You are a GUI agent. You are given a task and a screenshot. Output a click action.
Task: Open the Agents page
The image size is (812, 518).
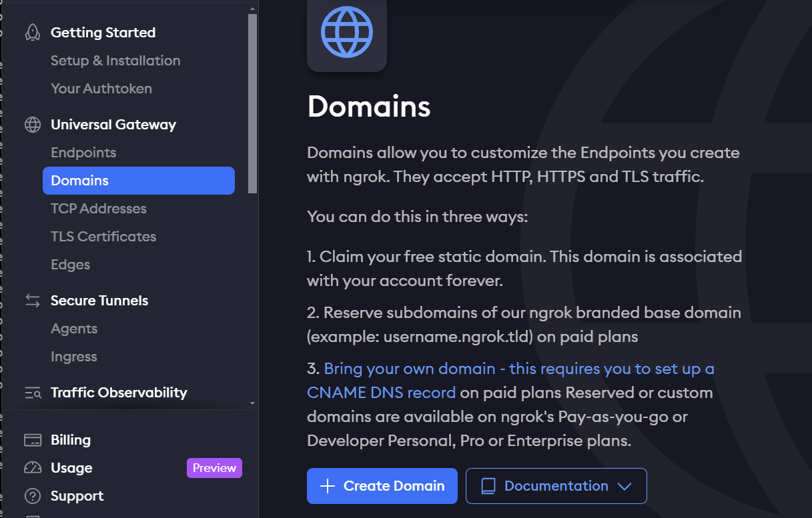point(74,329)
